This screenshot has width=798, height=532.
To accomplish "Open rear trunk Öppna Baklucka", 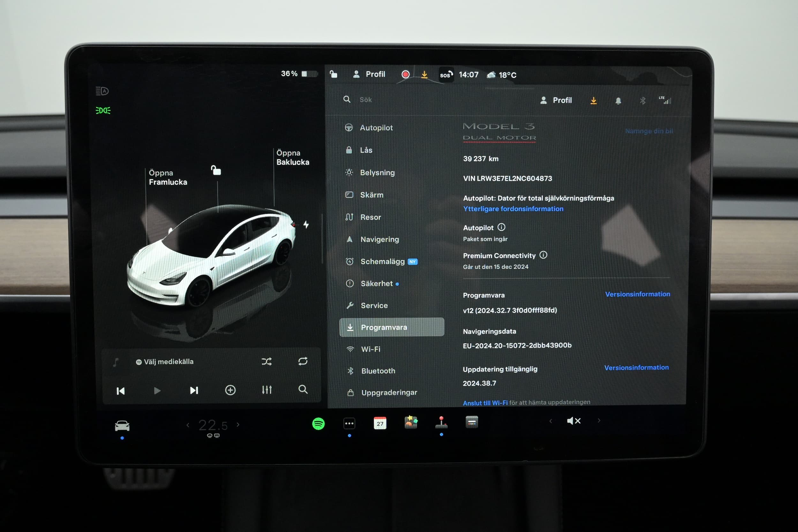I will [x=293, y=157].
